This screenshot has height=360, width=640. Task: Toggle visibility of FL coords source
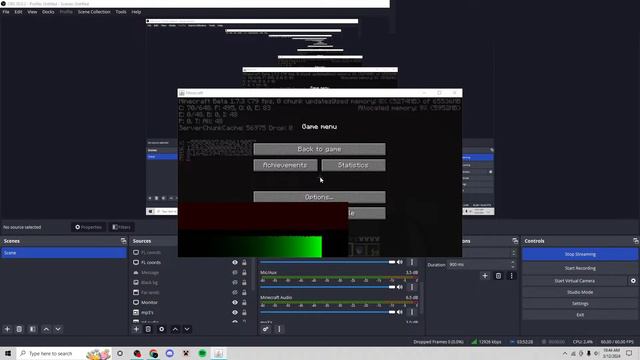(x=235, y=262)
